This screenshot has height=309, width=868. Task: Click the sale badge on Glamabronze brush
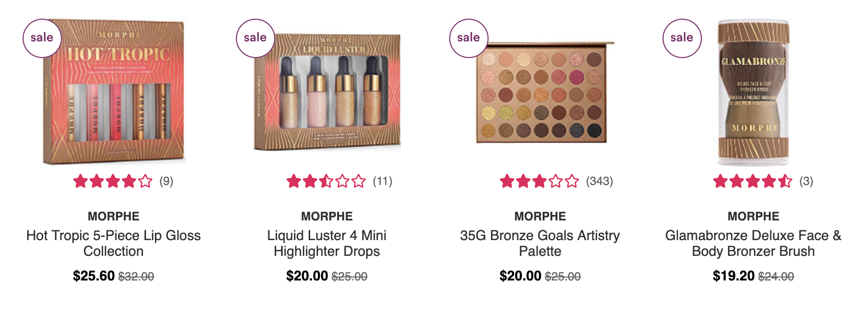[682, 38]
